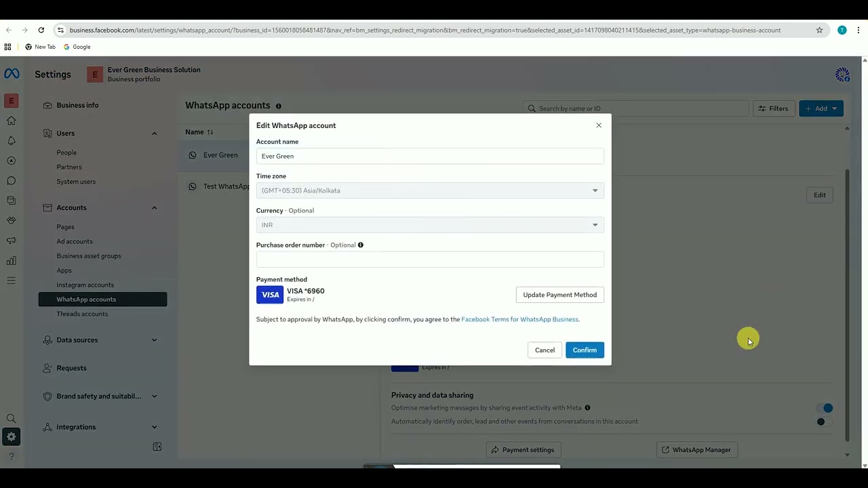Viewport: 868px width, 488px height.
Task: Go to Home icon in left rail
Action: pos(11,121)
